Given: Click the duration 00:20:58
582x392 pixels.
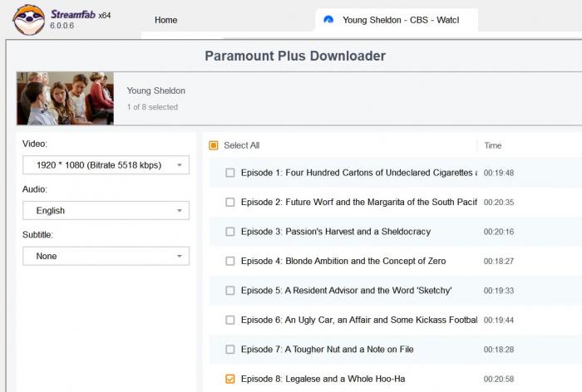Looking at the screenshot, I should point(499,379).
